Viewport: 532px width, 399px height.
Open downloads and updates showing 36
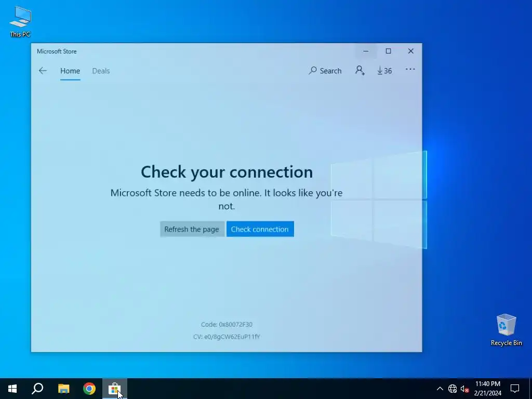point(384,71)
